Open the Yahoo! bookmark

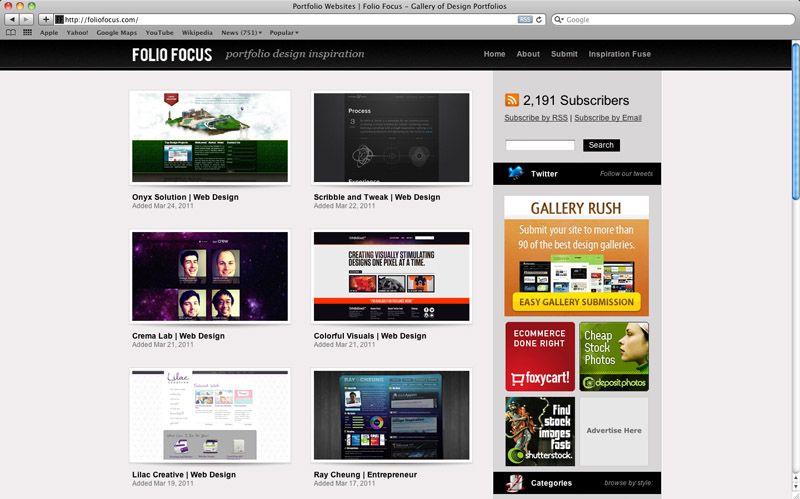[77, 33]
